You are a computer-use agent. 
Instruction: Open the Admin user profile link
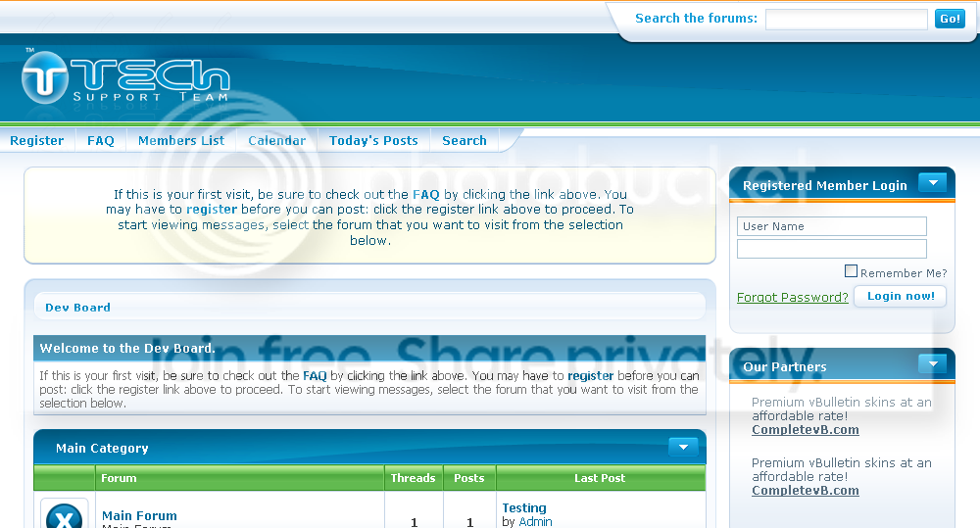click(536, 522)
